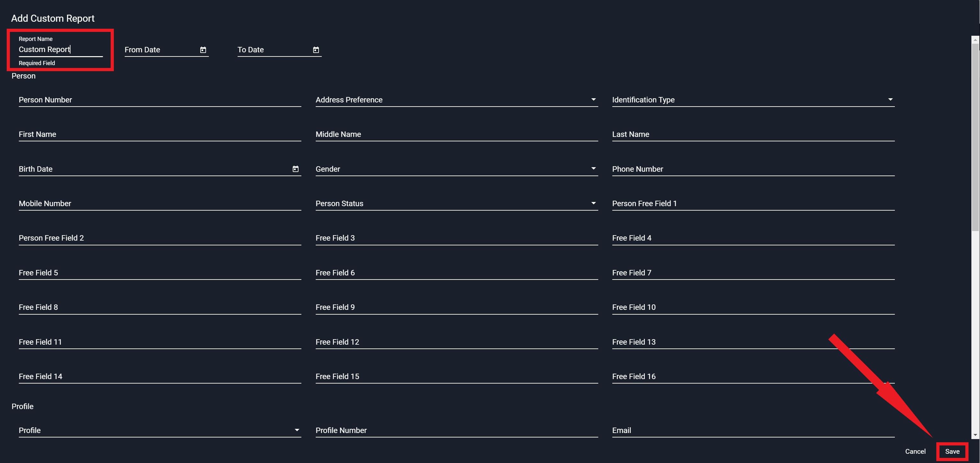Focus the Person Free Field 1 input
Image resolution: width=980 pixels, height=463 pixels.
coord(753,204)
